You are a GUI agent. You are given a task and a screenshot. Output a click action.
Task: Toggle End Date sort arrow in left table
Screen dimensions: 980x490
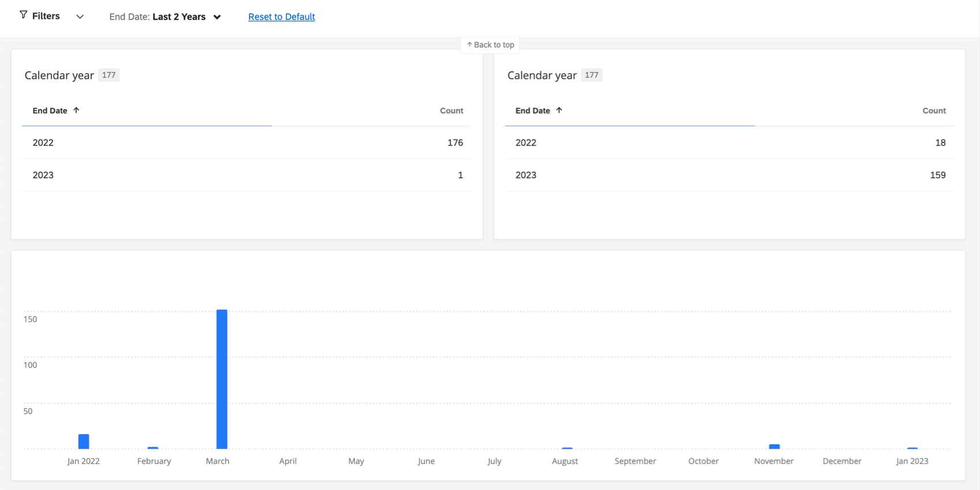pos(76,110)
